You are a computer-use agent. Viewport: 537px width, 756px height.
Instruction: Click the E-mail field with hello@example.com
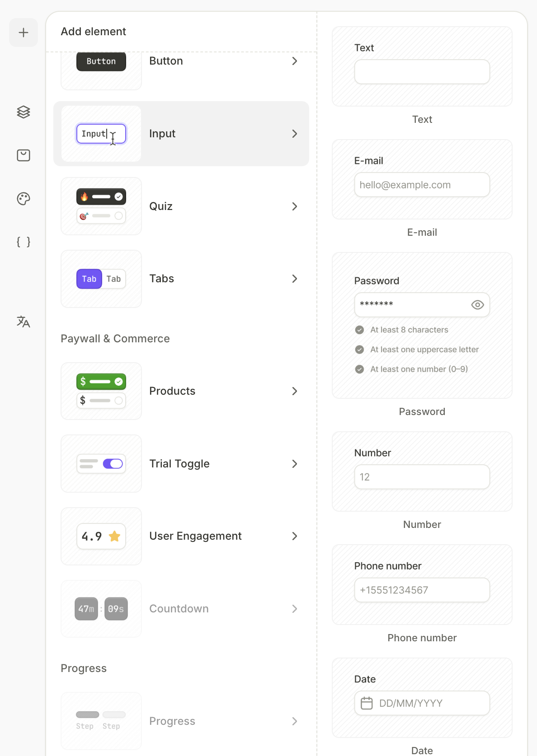click(422, 185)
